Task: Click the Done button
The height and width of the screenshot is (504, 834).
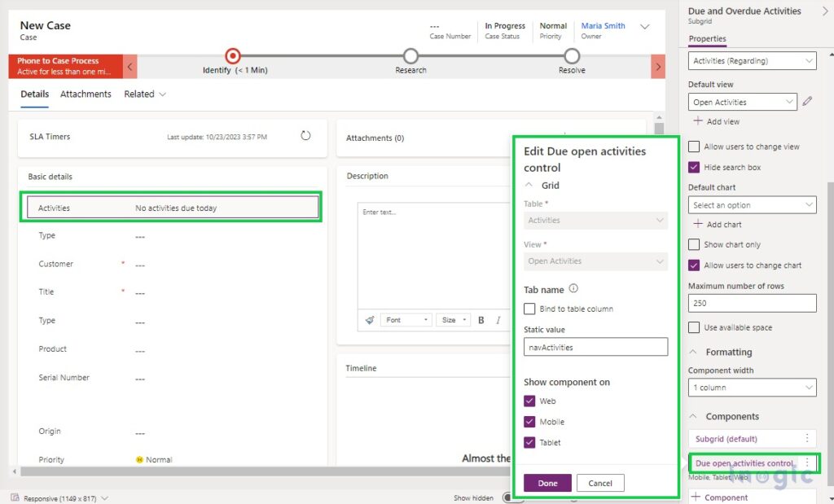Action: pyautogui.click(x=546, y=482)
